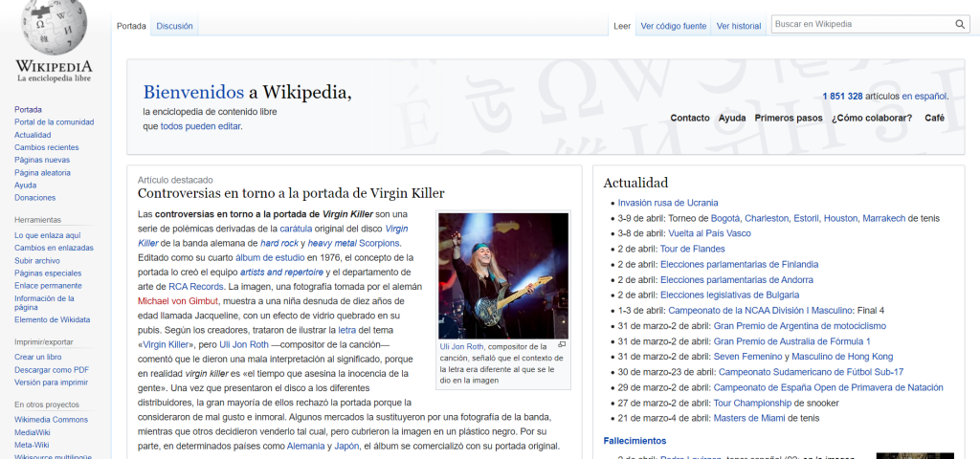Switch to the Portada tab
The width and height of the screenshot is (980, 459).
pyautogui.click(x=131, y=26)
